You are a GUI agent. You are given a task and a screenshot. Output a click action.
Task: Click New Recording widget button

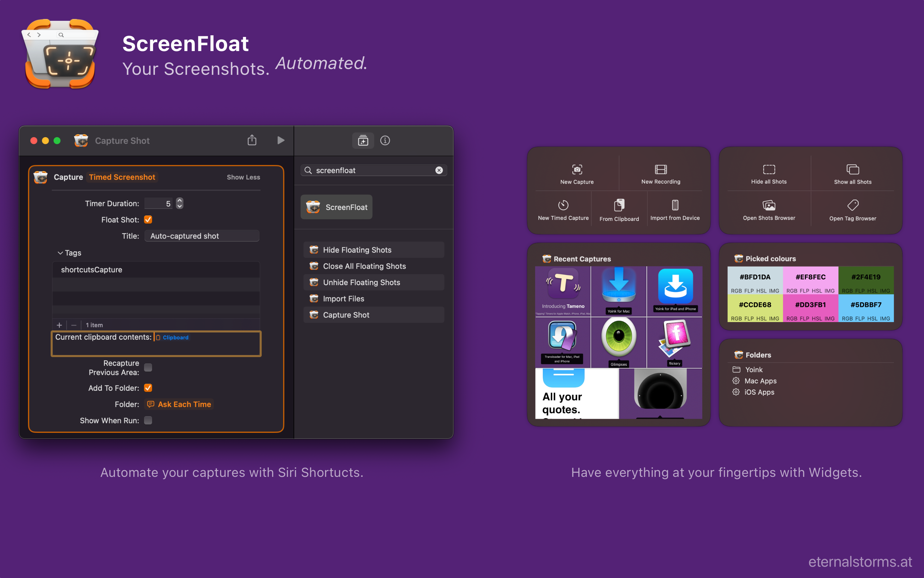[661, 174]
